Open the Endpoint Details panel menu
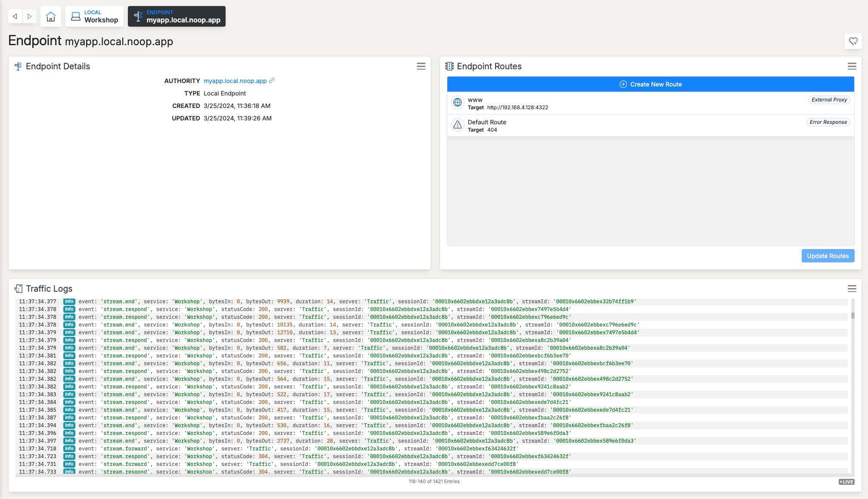Screen dimensions: 868x499 [x=421, y=66]
